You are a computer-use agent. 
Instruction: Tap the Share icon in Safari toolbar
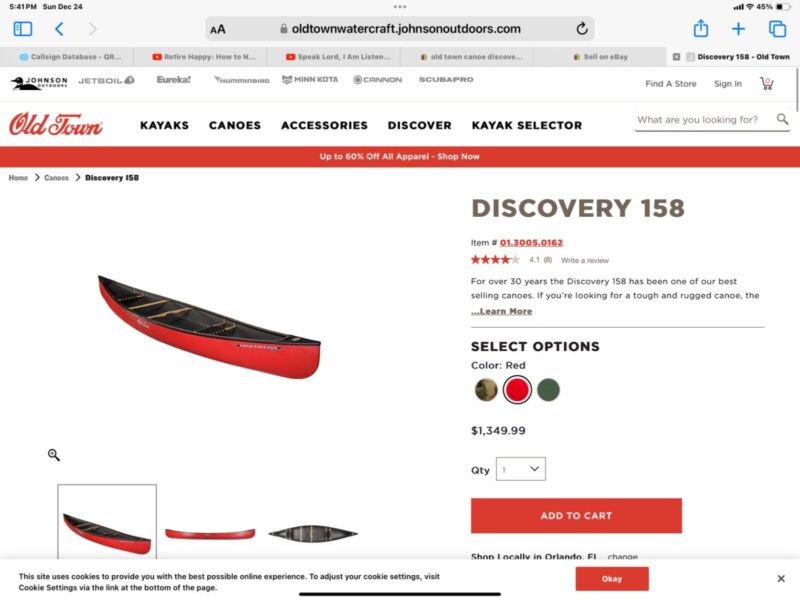click(701, 28)
